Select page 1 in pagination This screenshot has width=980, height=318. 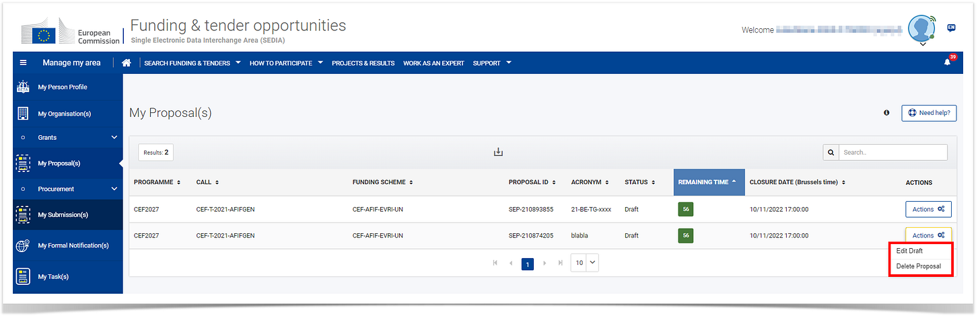pos(528,264)
